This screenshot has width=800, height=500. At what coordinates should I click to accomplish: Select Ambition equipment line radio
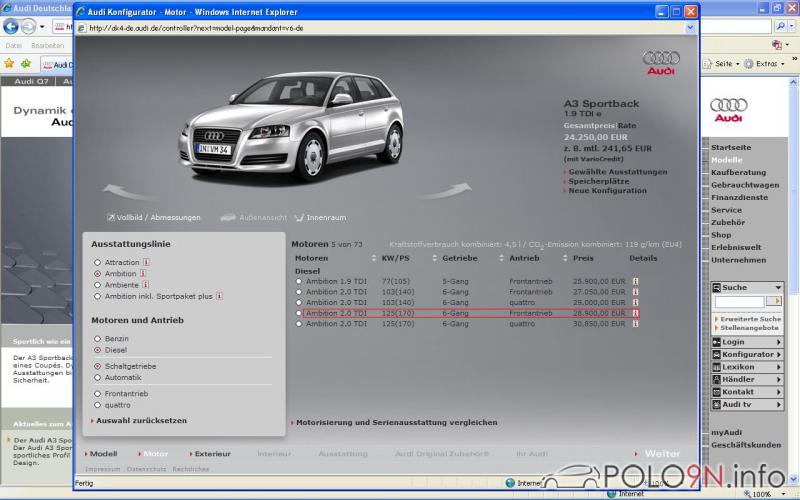coord(97,273)
